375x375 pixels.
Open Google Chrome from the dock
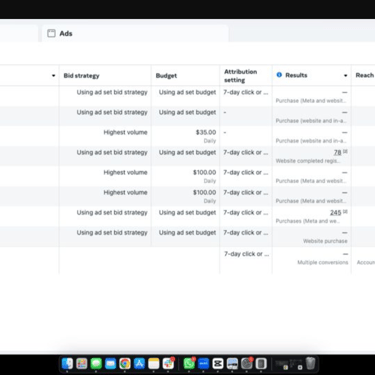pos(125,363)
